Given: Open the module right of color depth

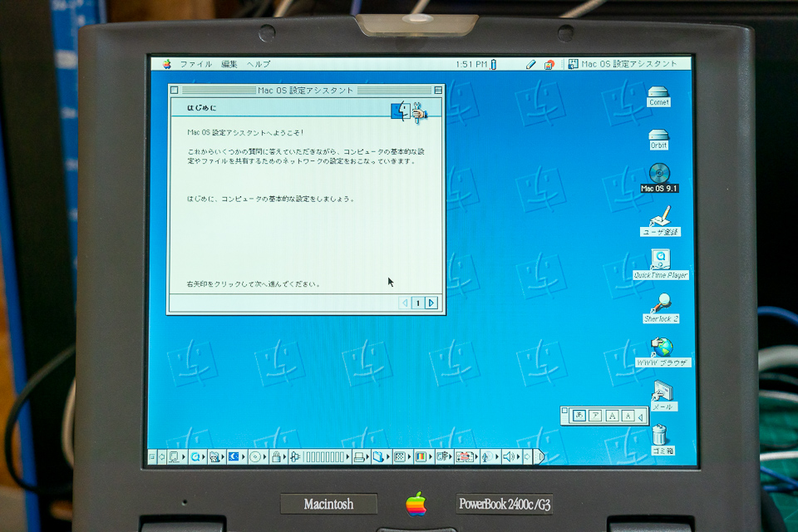Looking at the screenshot, I should [x=444, y=456].
